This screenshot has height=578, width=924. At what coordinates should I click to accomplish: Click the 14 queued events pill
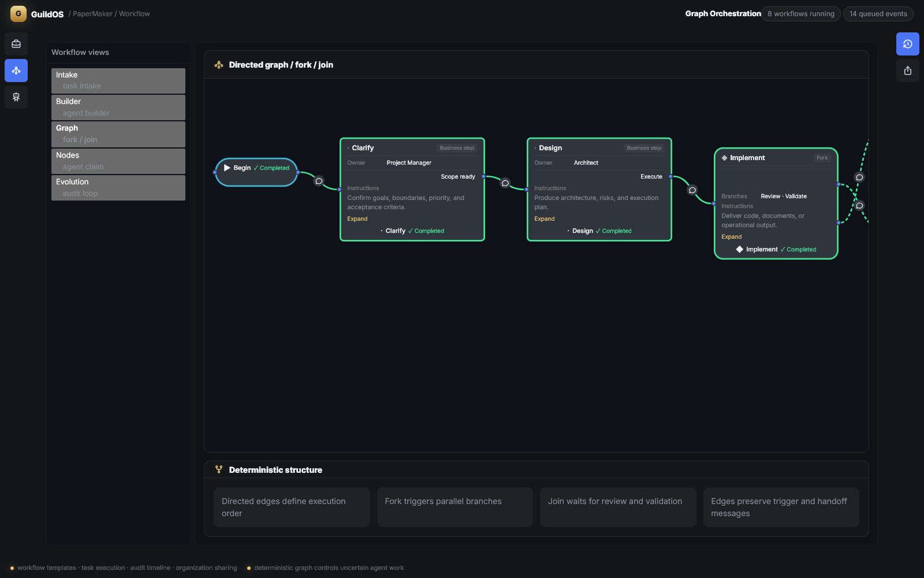(x=878, y=14)
